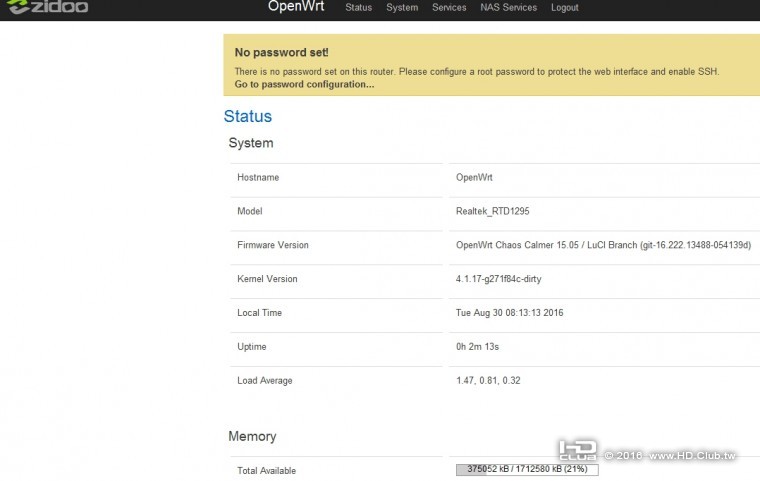
Task: Click the Kernel Version value
Action: (498, 280)
